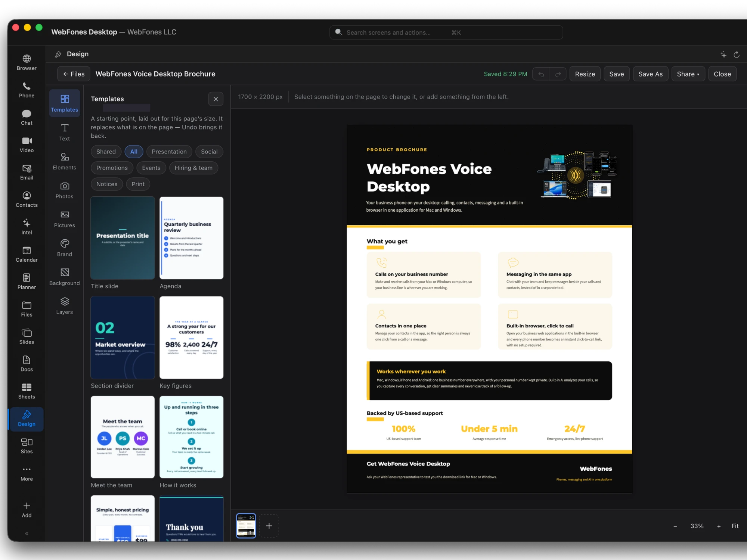Open the Email sidebar icon
Screen dimensions: 747x560
coord(27,172)
